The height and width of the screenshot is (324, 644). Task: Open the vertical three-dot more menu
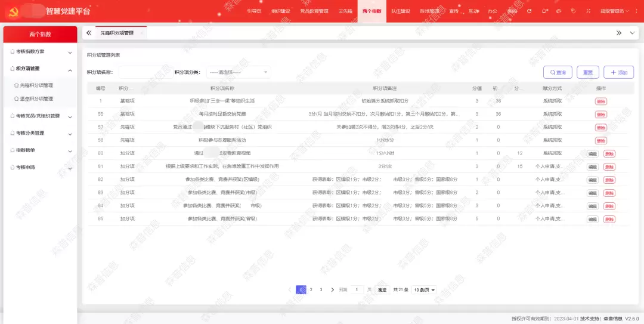[x=635, y=11]
